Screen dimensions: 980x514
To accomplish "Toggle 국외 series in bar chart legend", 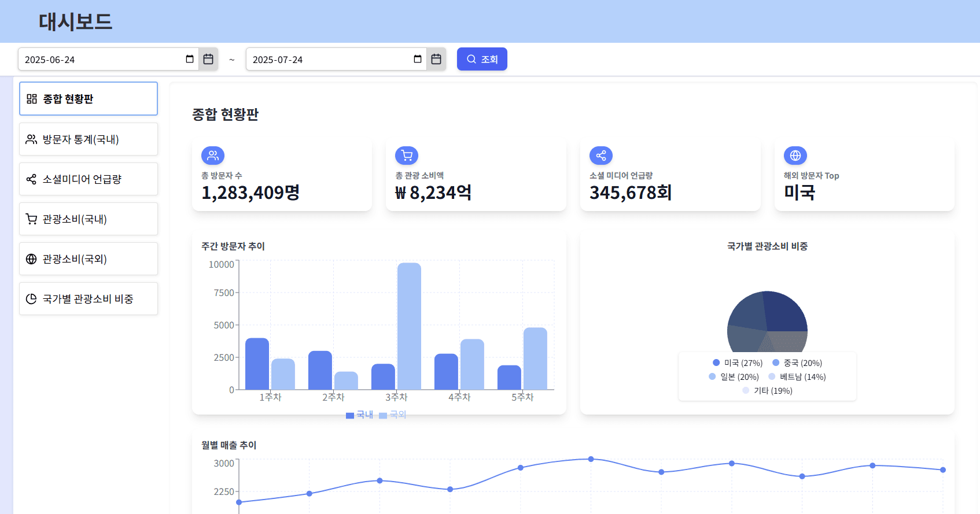I will (x=393, y=415).
